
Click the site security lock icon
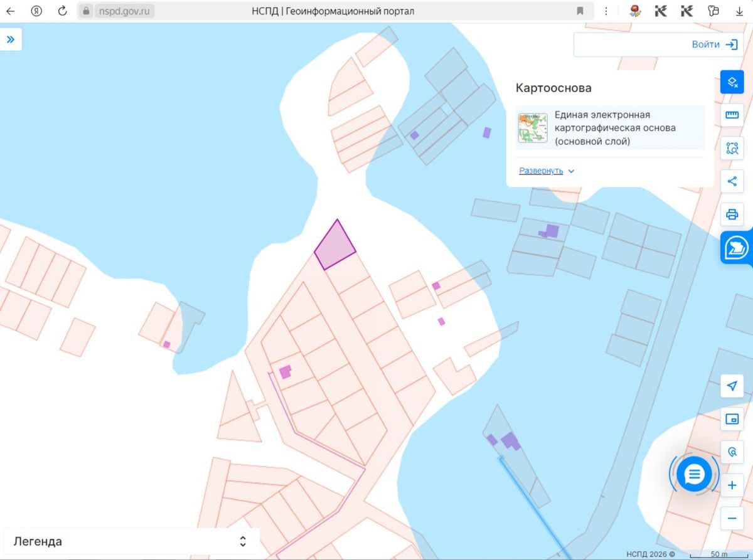tap(87, 11)
